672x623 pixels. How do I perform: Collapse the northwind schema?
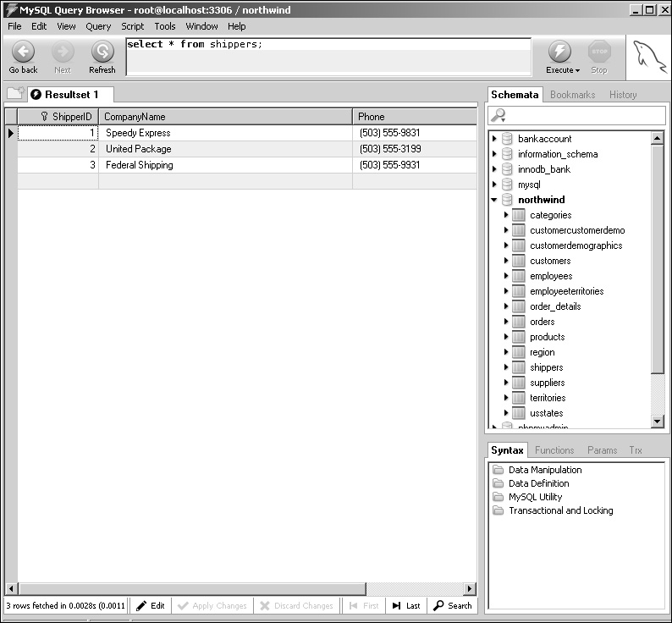494,200
